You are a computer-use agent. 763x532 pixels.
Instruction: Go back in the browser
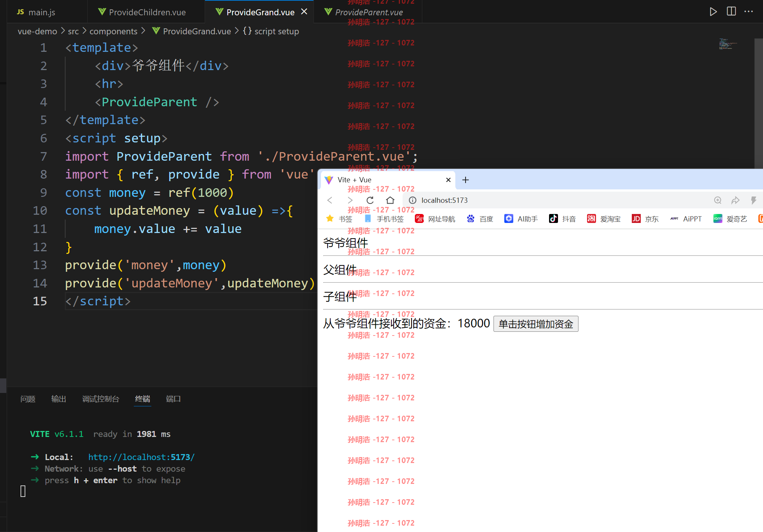pos(330,200)
